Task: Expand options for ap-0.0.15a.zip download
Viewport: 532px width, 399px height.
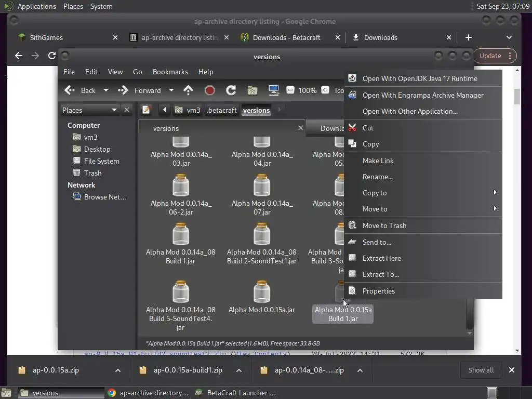Action: [118, 370]
